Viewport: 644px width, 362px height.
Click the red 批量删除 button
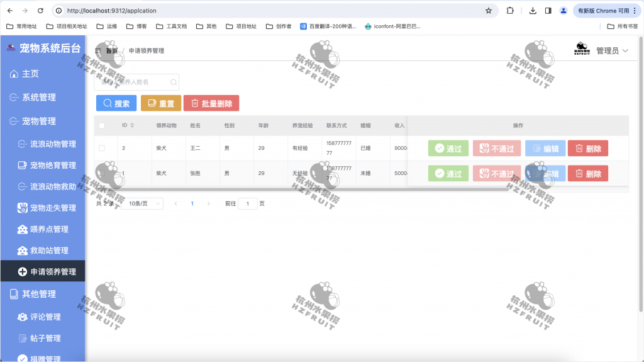211,103
